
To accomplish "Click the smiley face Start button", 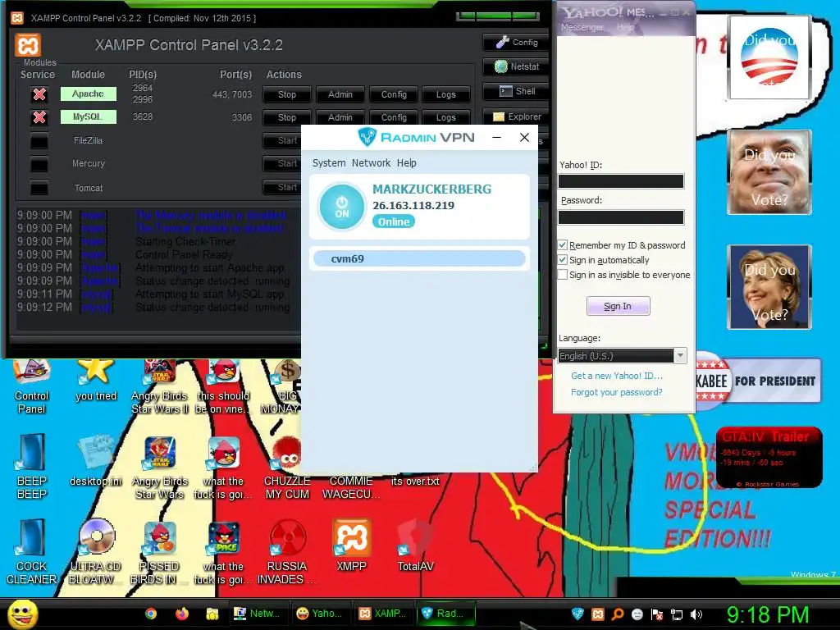I will click(22, 614).
